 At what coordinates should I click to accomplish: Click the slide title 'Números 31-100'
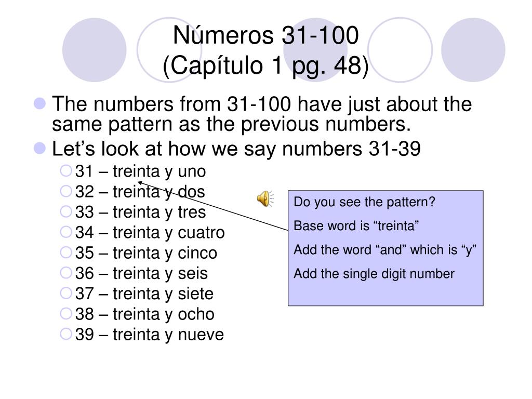click(265, 35)
